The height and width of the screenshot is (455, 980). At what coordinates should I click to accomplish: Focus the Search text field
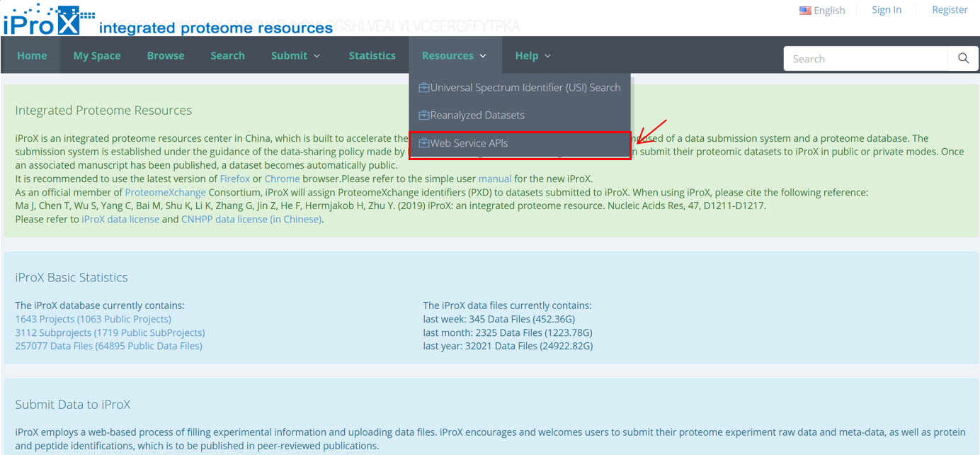point(865,59)
